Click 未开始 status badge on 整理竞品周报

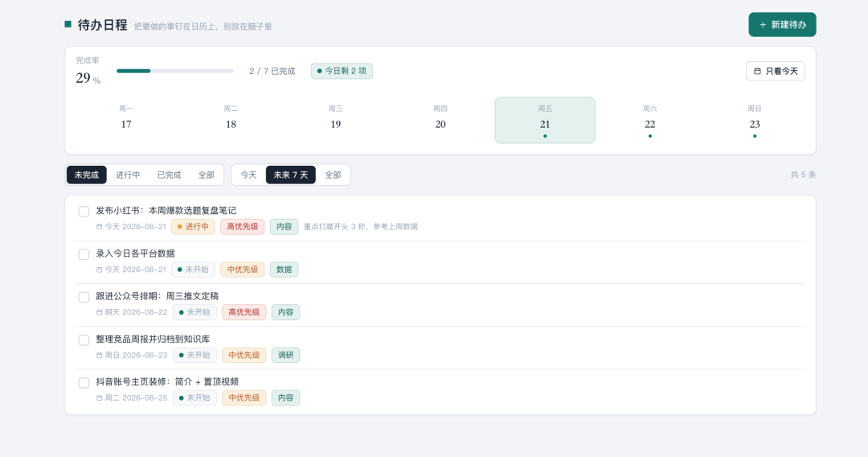(194, 355)
